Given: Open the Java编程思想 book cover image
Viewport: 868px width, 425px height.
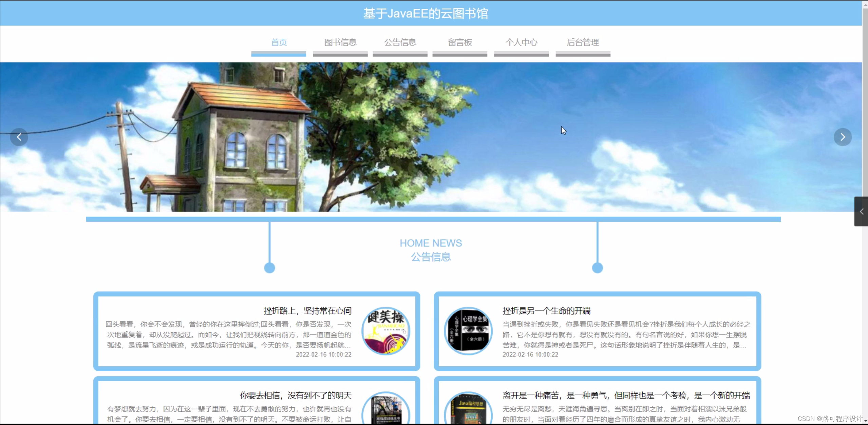Looking at the screenshot, I should tap(468, 409).
